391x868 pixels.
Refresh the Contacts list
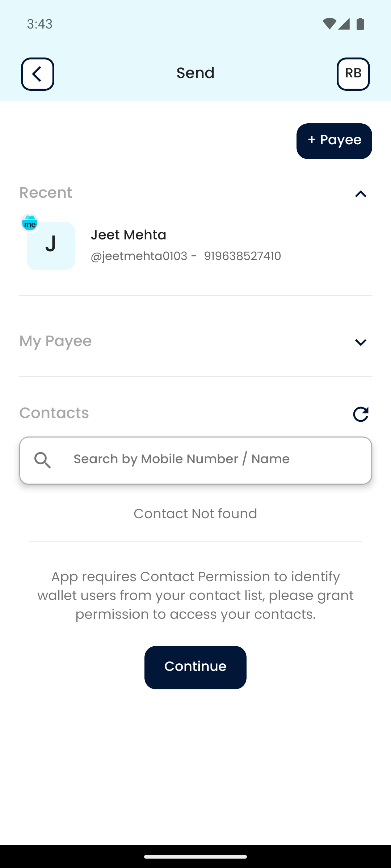(361, 414)
